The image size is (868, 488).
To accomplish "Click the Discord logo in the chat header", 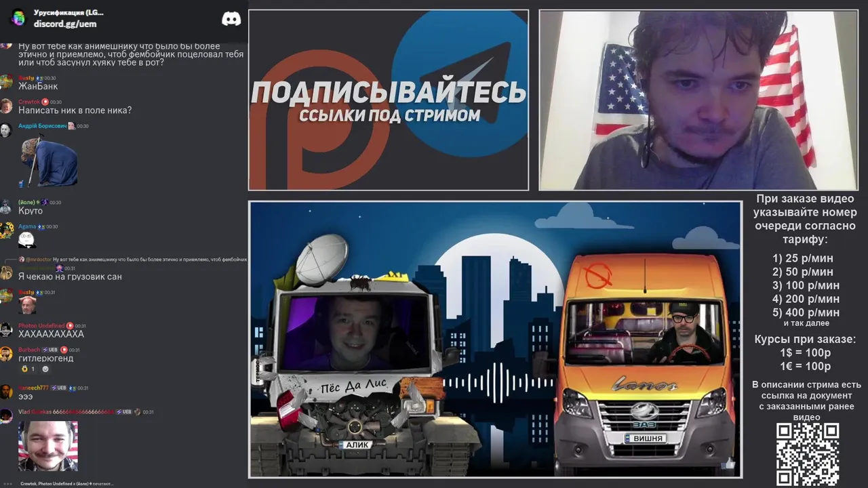I will [231, 19].
